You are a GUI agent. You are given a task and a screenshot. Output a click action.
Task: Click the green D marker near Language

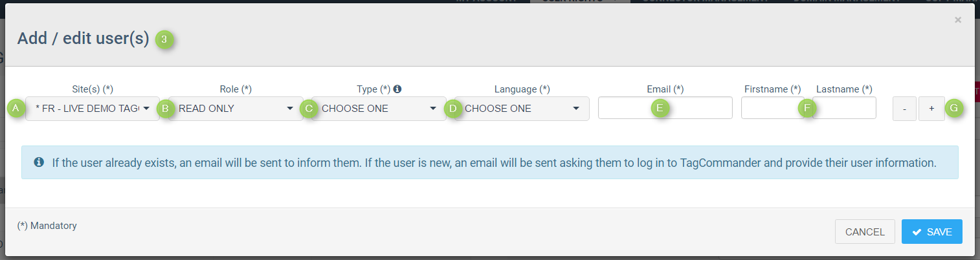click(x=452, y=108)
